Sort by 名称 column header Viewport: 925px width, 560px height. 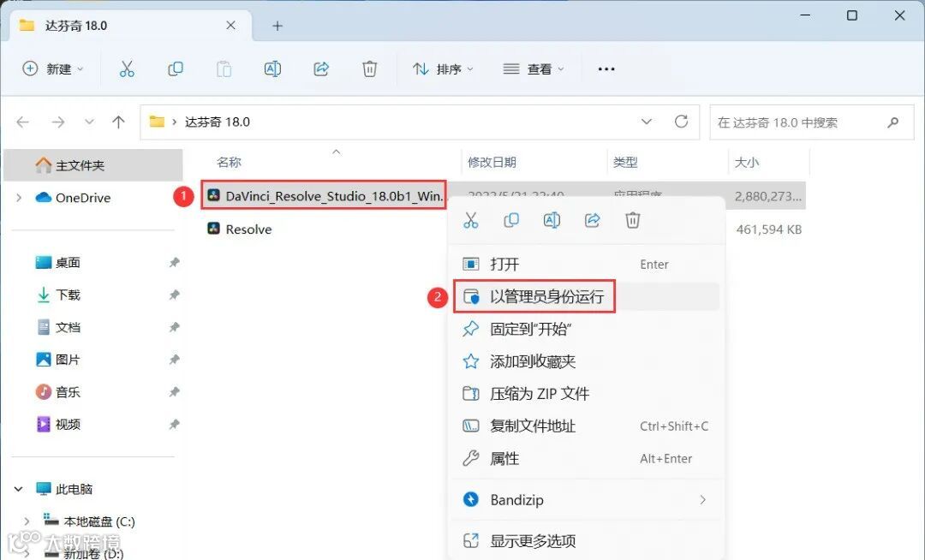tap(229, 162)
